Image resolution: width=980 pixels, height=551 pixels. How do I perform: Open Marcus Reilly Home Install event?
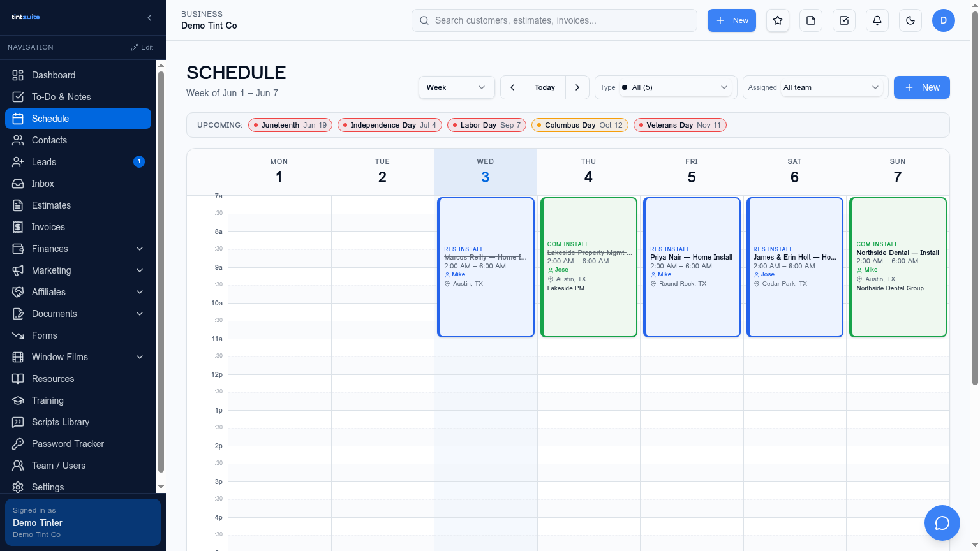486,267
